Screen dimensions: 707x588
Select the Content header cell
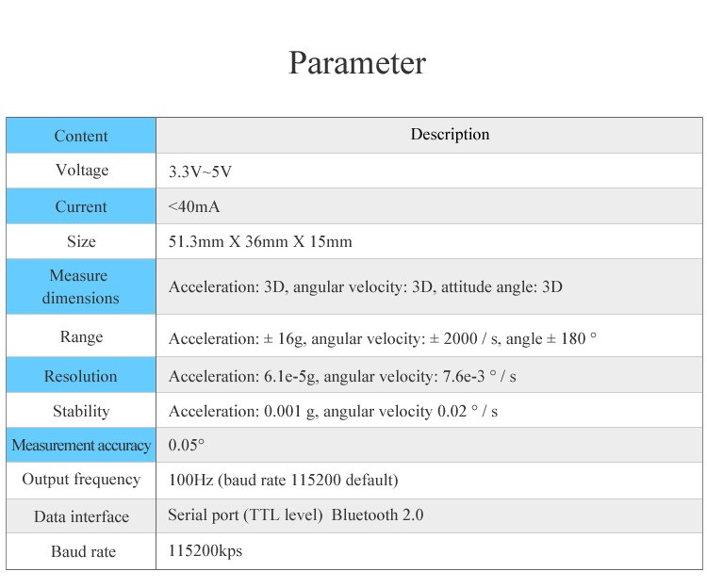[81, 136]
